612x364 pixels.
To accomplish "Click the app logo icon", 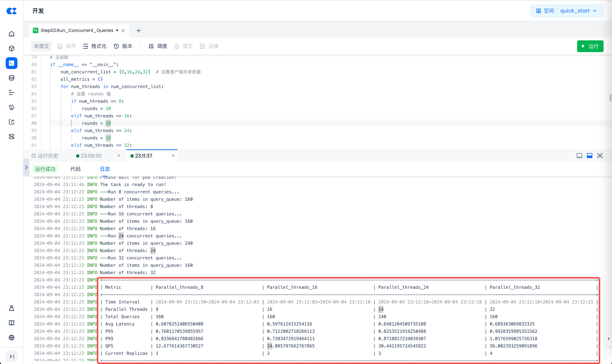I will (x=12, y=11).
